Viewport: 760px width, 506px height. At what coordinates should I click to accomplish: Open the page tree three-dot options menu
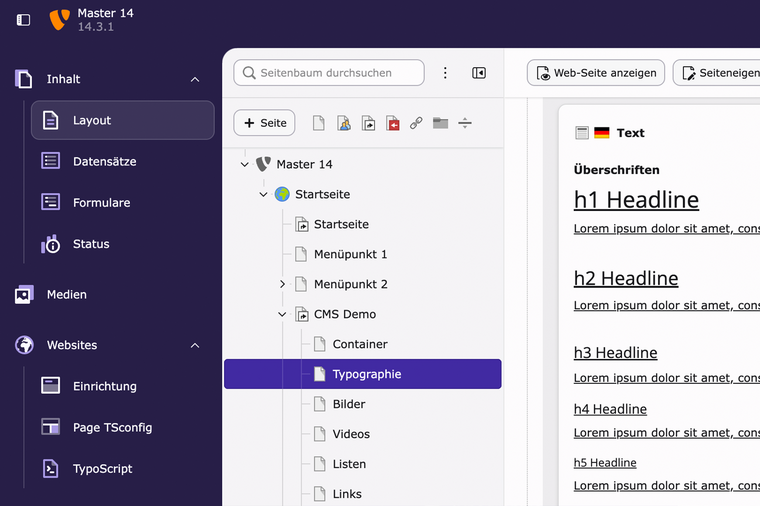[445, 73]
